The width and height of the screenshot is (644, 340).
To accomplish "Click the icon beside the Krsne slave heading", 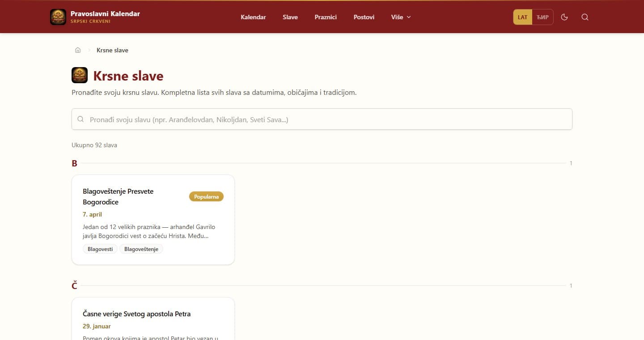I will coord(80,75).
